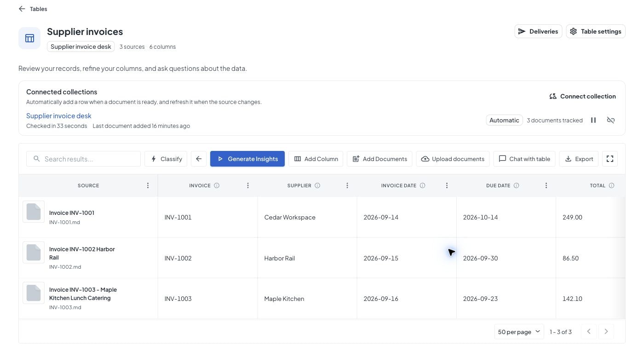Click Connect collection
The image size is (644, 352).
point(582,96)
